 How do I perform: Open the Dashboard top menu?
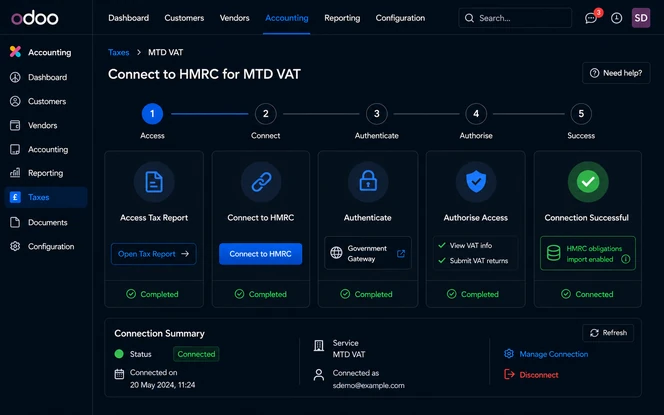[128, 18]
